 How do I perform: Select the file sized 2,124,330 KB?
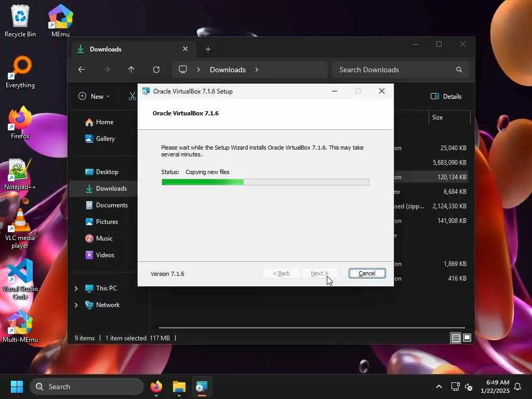(x=449, y=206)
